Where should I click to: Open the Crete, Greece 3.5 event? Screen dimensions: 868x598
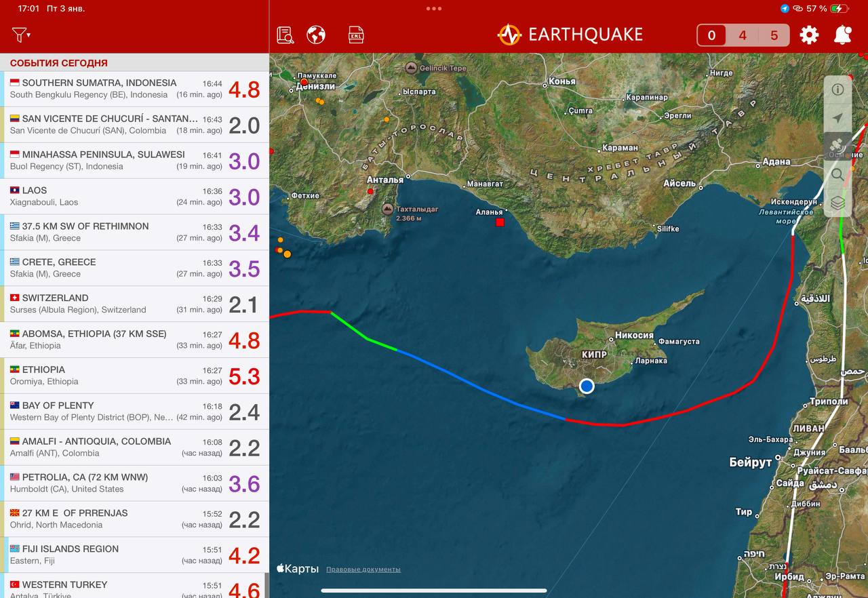tap(134, 268)
